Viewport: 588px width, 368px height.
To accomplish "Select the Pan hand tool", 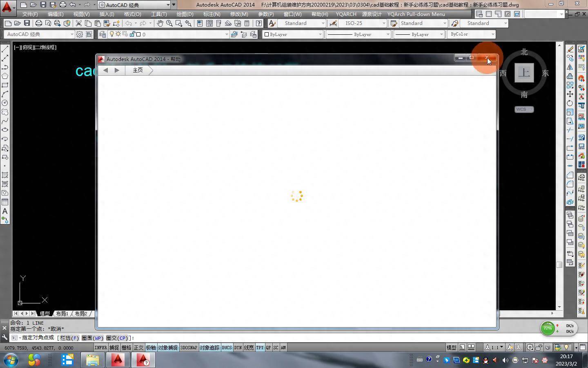I will click(x=160, y=23).
